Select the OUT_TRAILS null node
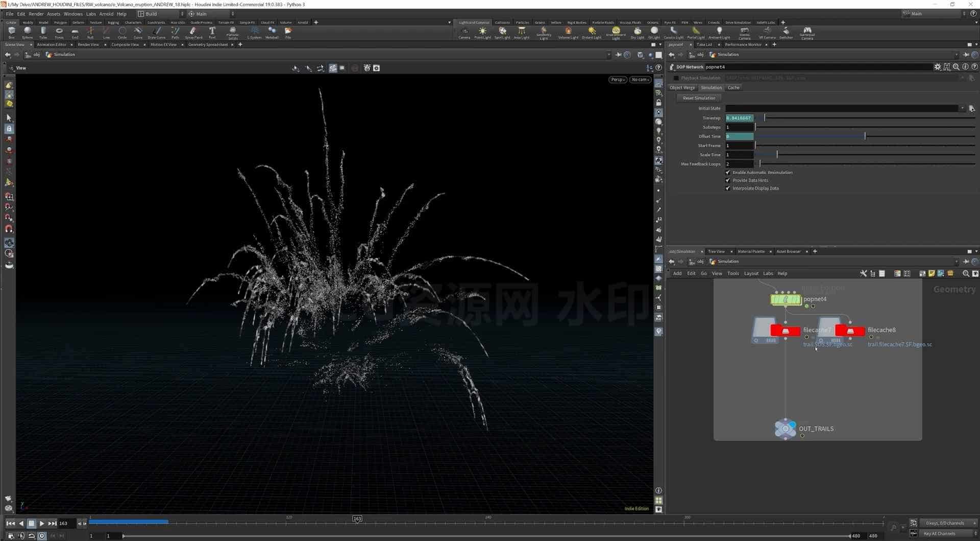 pyautogui.click(x=785, y=429)
